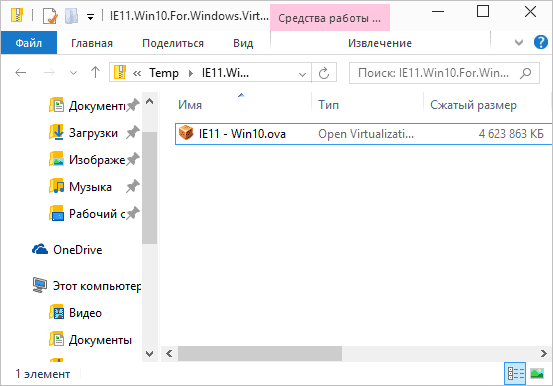Viewport: 553px width, 386px height.
Task: Open the Customize Quick Access Toolbar dropdown
Action: point(91,17)
